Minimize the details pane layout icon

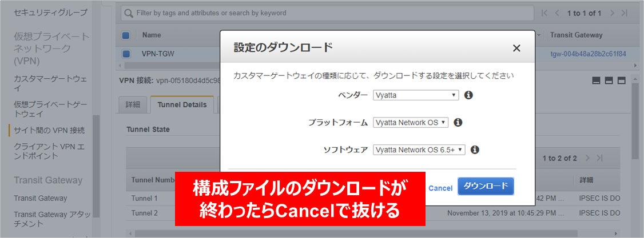tap(597, 81)
